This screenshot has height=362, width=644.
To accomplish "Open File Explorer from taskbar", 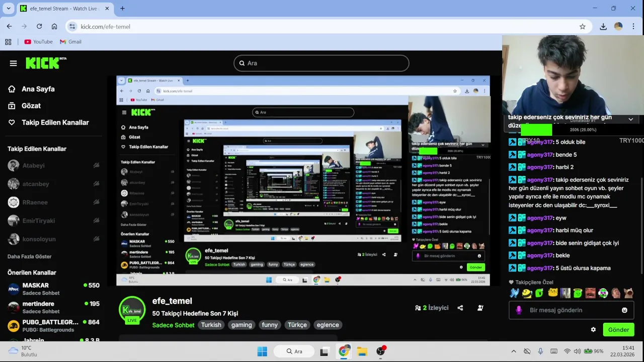I will pos(362,351).
